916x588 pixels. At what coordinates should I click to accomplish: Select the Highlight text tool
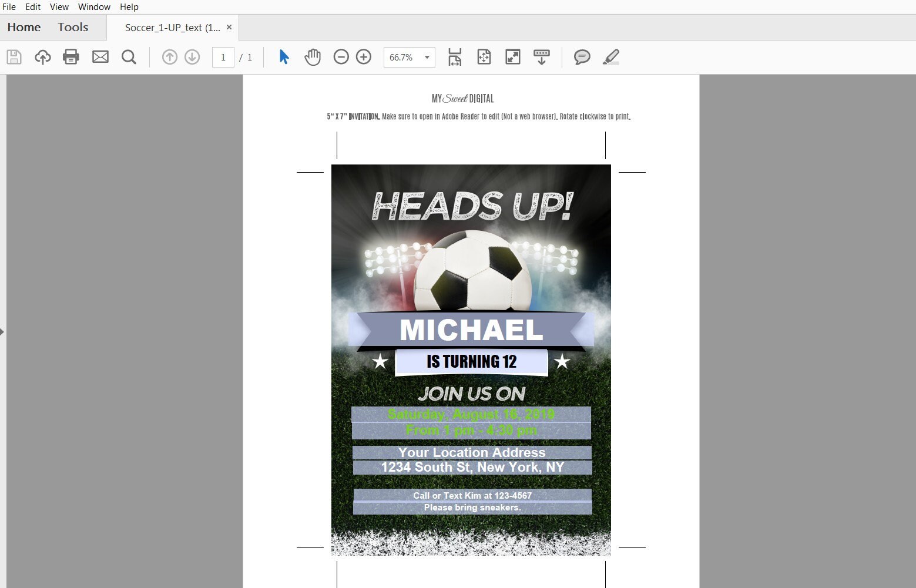coord(611,57)
